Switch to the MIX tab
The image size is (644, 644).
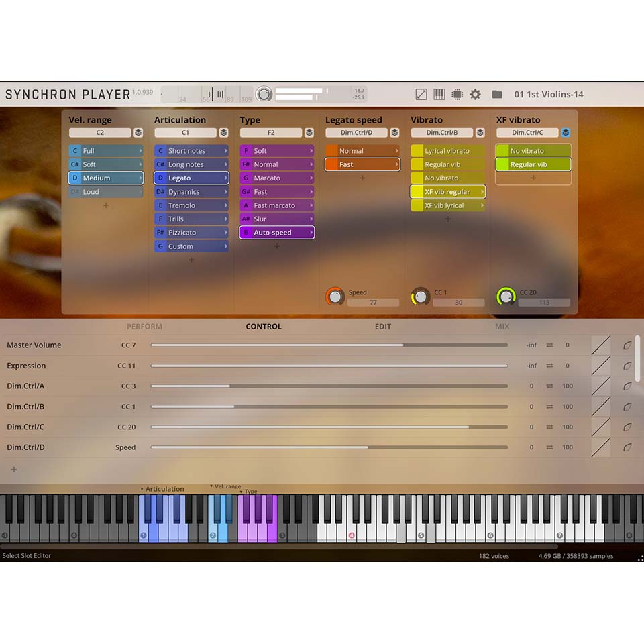[502, 327]
